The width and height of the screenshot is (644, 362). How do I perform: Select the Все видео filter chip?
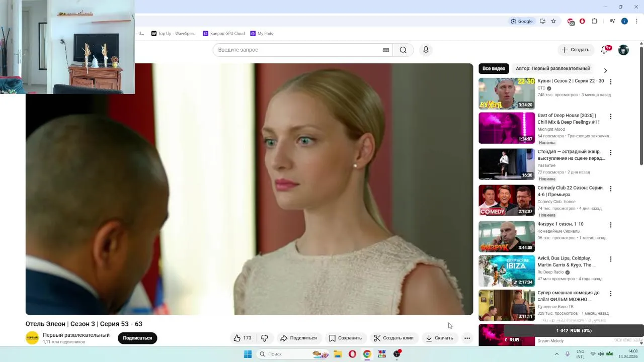pos(494,68)
